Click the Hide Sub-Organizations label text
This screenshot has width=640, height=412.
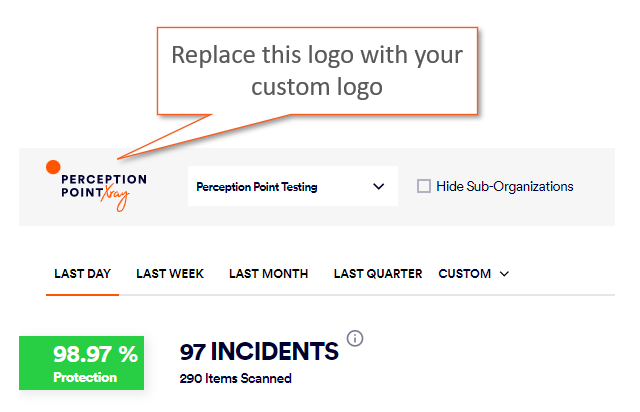pyautogui.click(x=504, y=186)
